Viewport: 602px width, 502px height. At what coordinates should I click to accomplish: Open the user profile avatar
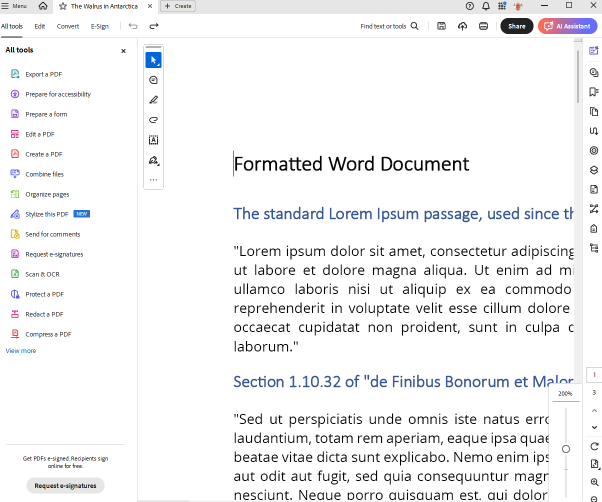click(518, 6)
